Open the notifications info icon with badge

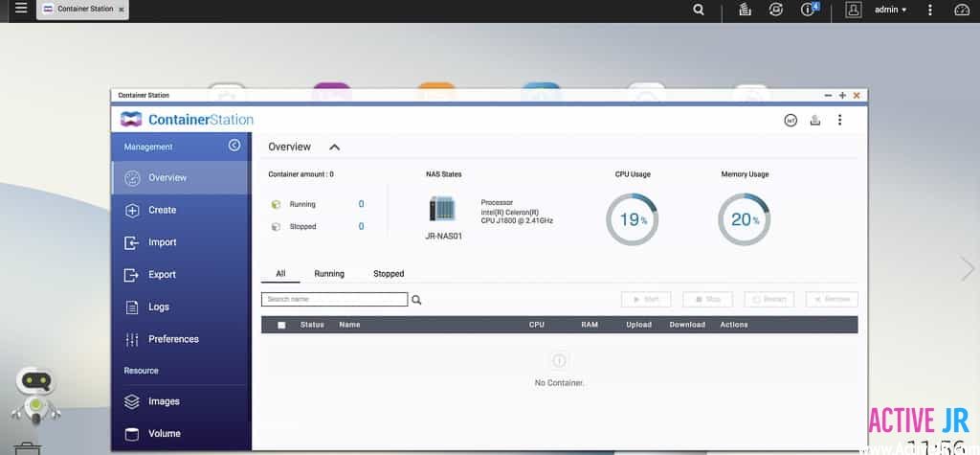point(809,10)
